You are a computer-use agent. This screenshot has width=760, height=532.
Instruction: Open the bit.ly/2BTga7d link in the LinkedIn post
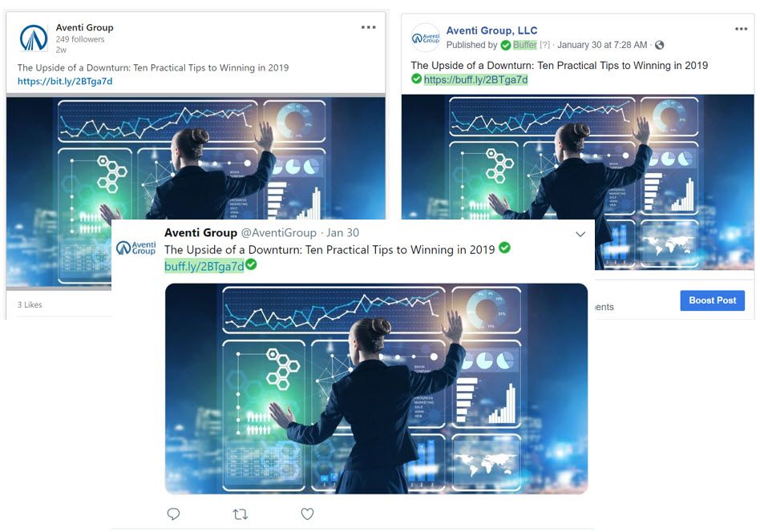tap(65, 82)
